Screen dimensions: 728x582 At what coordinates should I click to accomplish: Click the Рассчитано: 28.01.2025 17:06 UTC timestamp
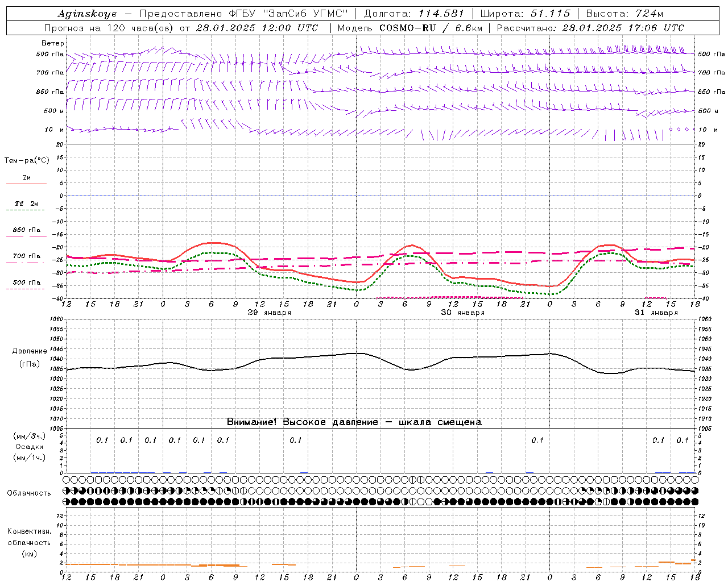(590, 28)
